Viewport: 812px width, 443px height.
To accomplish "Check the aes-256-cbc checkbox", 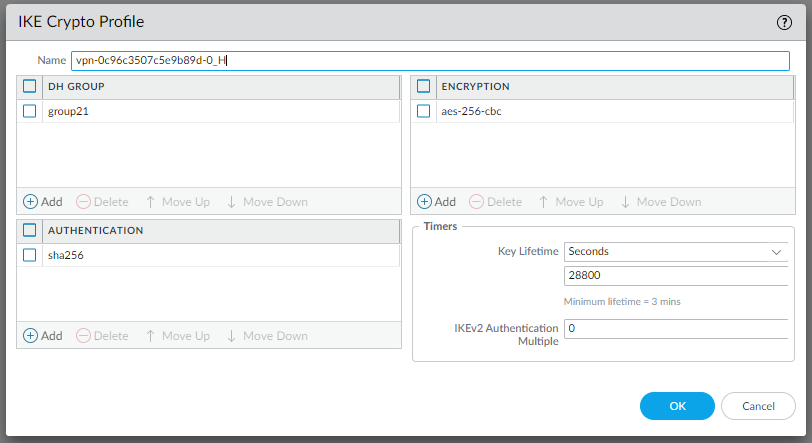I will pos(424,111).
